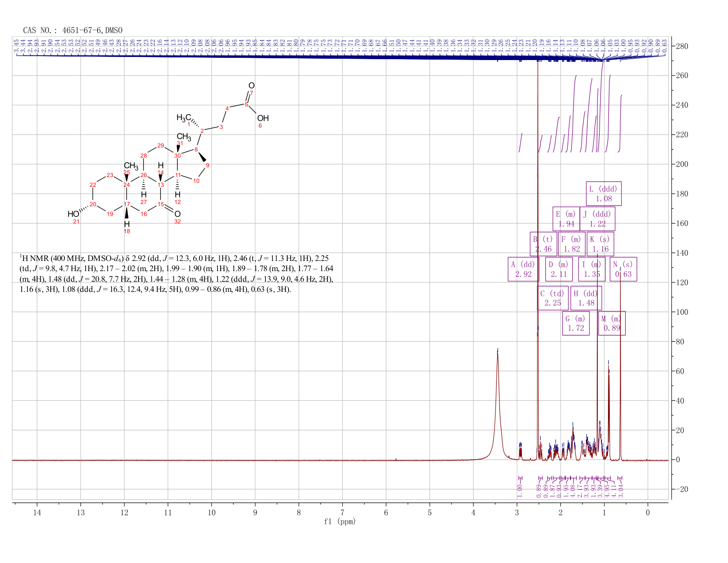
Task: Select multiplet box H (dd) 1.48
Action: pos(586,298)
